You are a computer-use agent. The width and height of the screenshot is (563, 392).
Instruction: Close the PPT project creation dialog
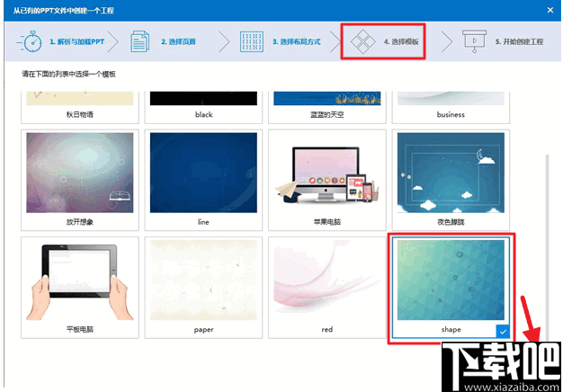[x=550, y=11]
